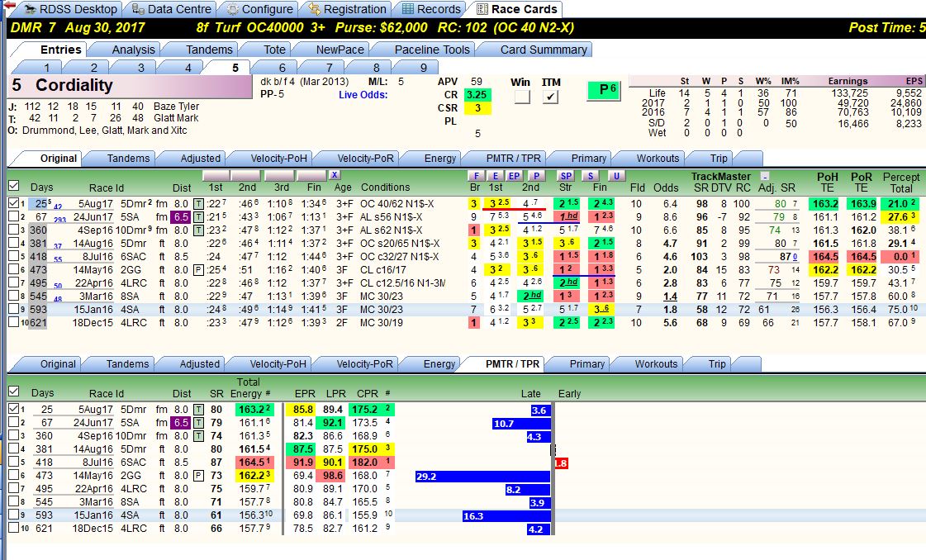The width and height of the screenshot is (926, 560).
Task: Click the U button
Action: pos(616,175)
